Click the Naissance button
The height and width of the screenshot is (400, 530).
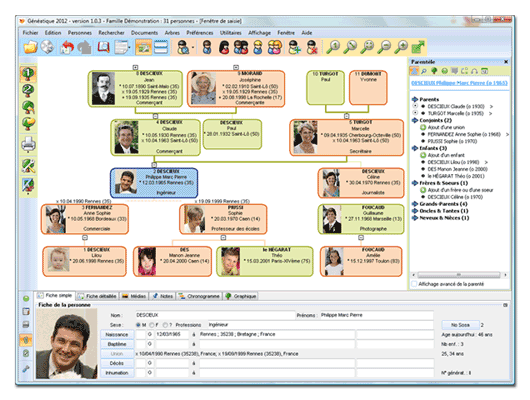coord(117,334)
